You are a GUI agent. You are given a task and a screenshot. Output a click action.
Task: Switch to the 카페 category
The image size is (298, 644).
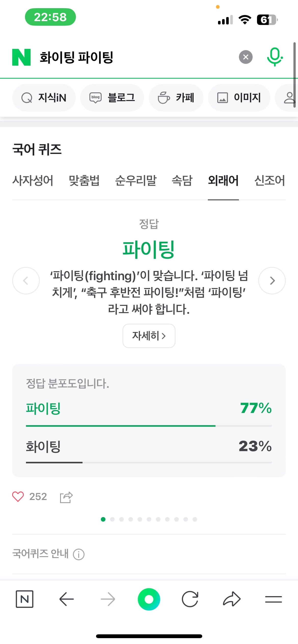(176, 98)
